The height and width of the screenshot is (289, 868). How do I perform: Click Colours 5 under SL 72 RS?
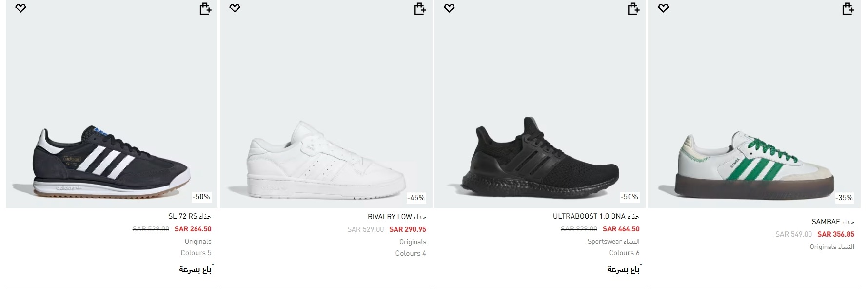click(196, 253)
